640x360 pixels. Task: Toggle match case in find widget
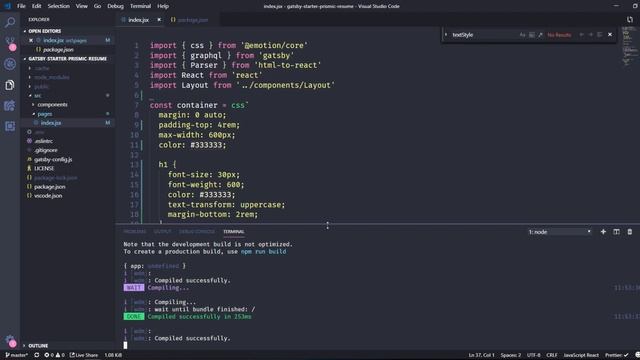pos(522,35)
